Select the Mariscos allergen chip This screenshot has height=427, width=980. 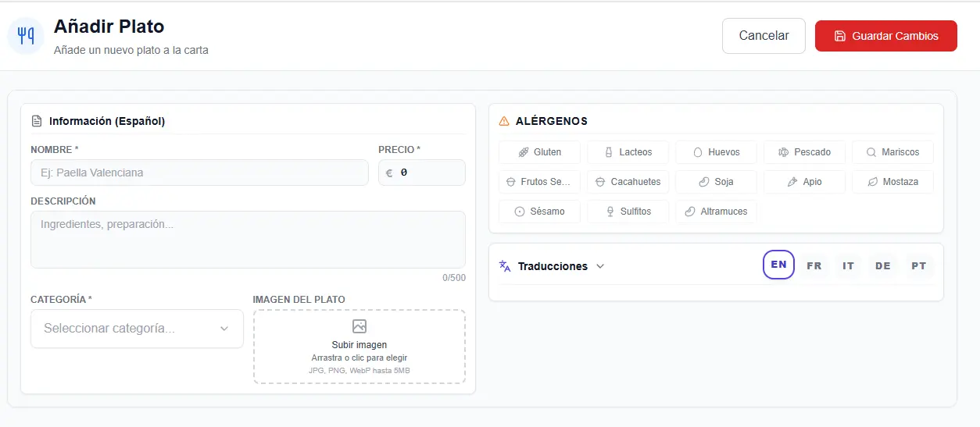point(892,152)
